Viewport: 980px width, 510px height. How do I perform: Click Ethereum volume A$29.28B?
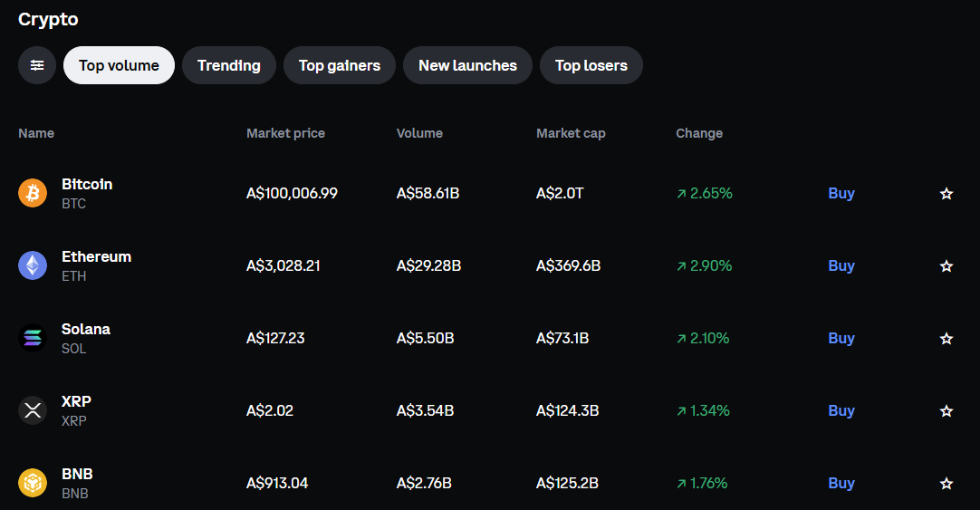tap(428, 265)
